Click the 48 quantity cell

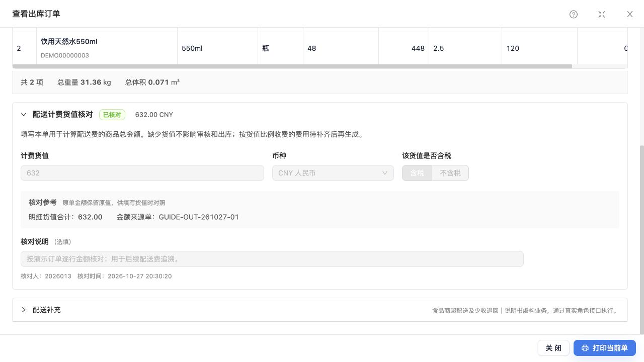coord(341,48)
